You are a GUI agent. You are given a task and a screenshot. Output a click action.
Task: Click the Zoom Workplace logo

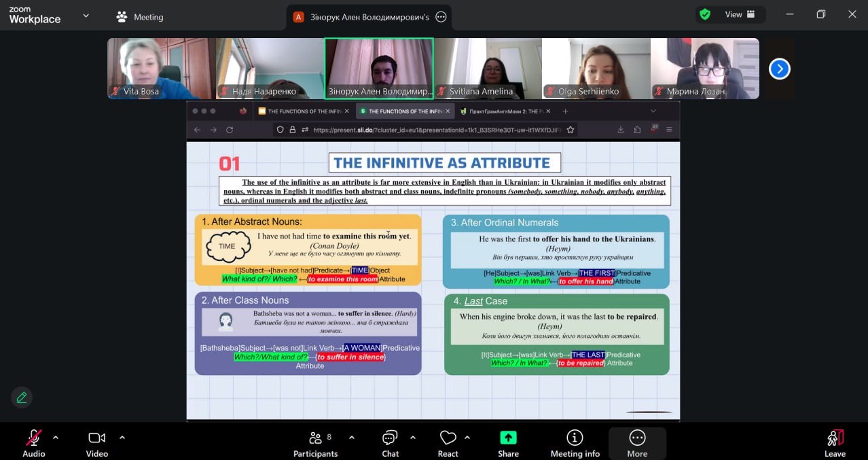[x=35, y=16]
